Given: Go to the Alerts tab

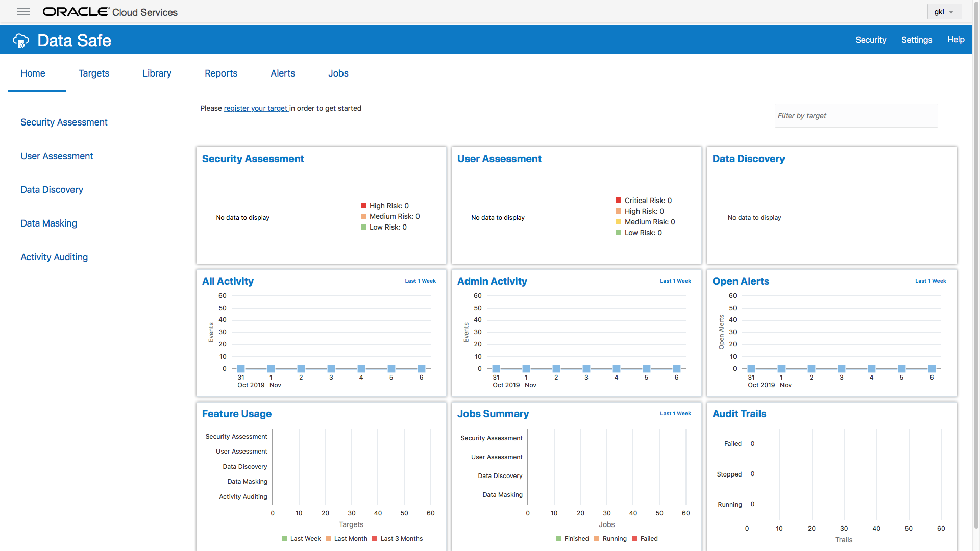Looking at the screenshot, I should [x=283, y=73].
